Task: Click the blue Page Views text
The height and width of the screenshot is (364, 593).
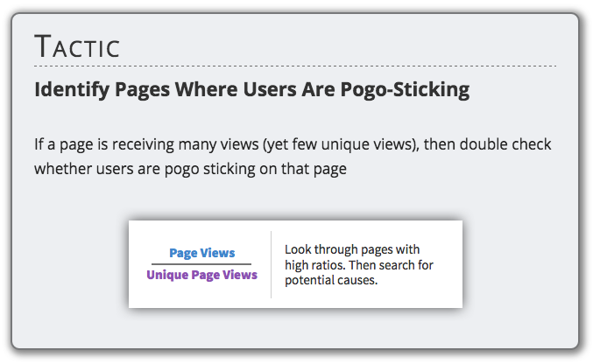Action: click(x=202, y=253)
